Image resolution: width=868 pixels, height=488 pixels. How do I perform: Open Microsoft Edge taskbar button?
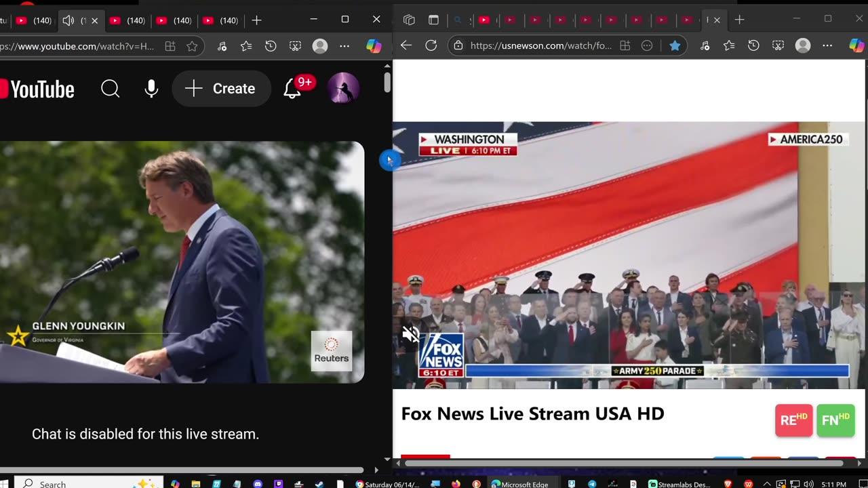tap(519, 484)
